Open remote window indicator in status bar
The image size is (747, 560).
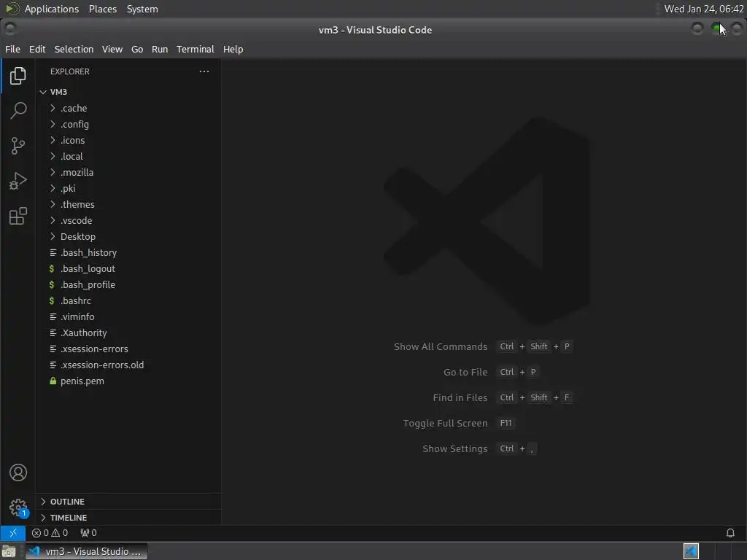(13, 533)
